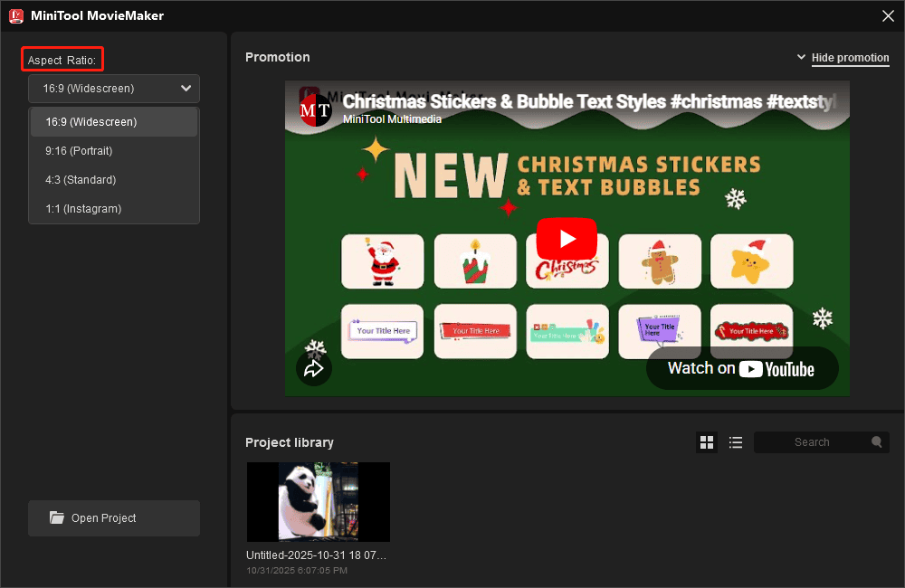Click the Open Project button
Image resolution: width=905 pixels, height=588 pixels.
click(114, 518)
